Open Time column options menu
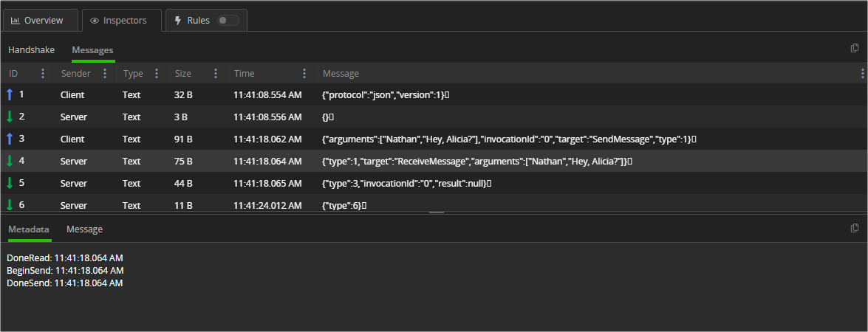The width and height of the screenshot is (868, 332). pyautogui.click(x=304, y=74)
